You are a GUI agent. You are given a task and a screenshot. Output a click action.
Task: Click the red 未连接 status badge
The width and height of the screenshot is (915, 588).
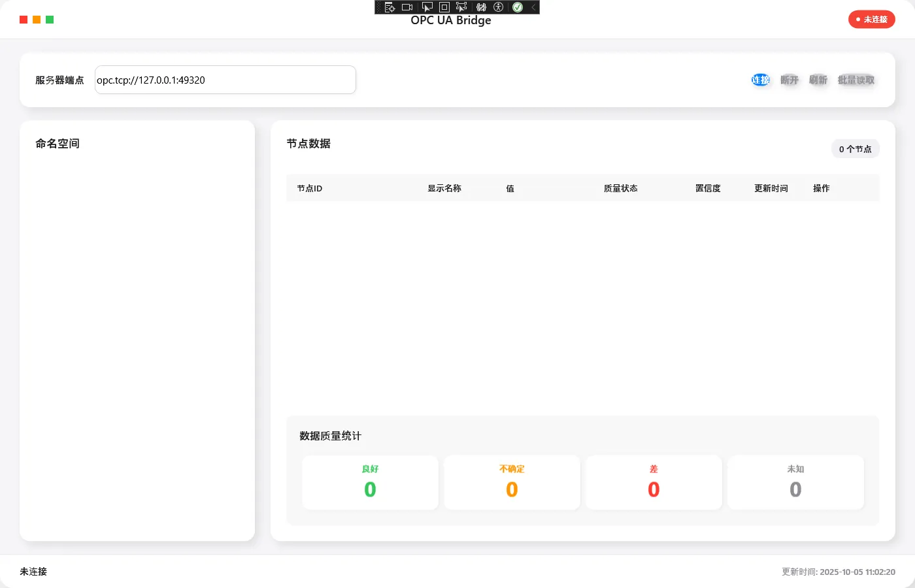(x=871, y=20)
